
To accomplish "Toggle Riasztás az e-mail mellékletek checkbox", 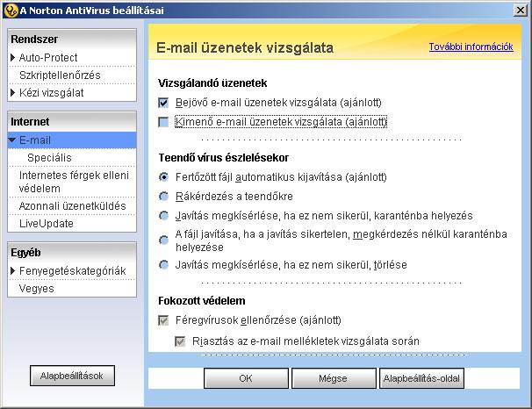I will [x=180, y=341].
